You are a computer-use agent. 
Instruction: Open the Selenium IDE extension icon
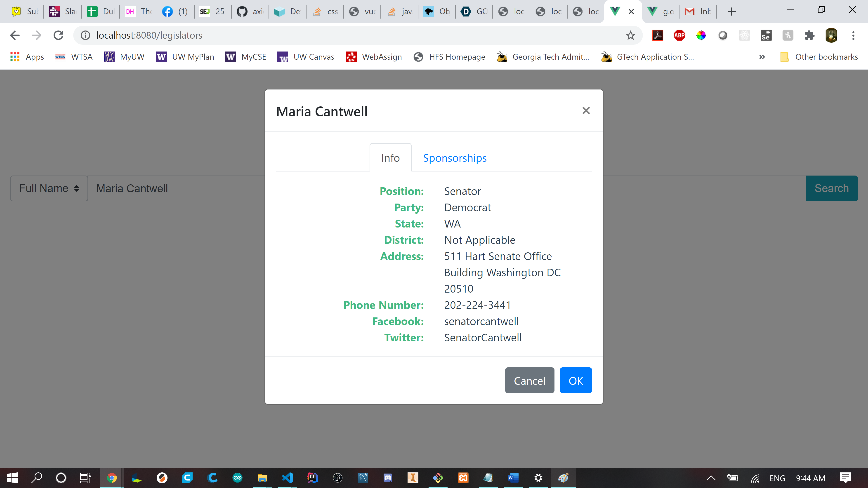[x=766, y=35]
